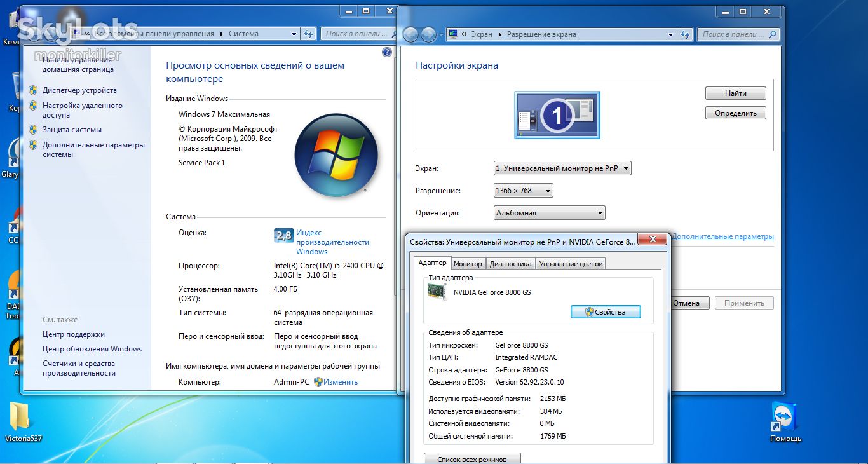The height and width of the screenshot is (464, 868).
Task: Open Дополнительные параметры link
Action: pos(722,236)
